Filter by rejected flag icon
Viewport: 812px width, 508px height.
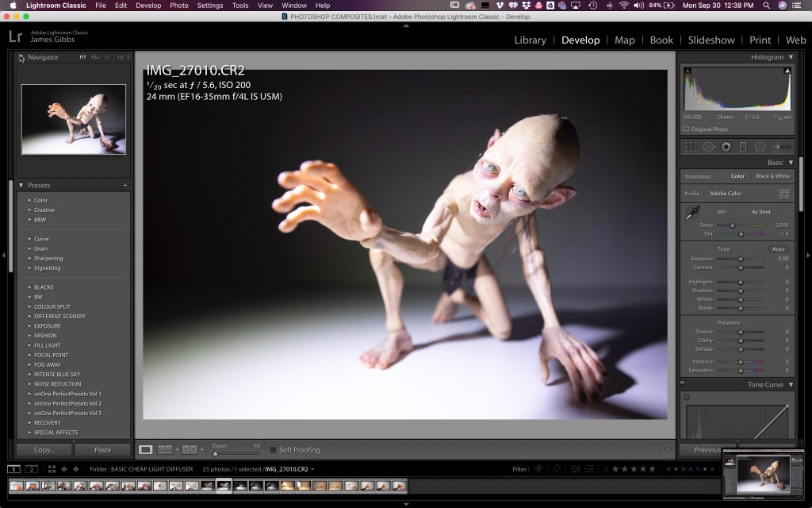557,468
